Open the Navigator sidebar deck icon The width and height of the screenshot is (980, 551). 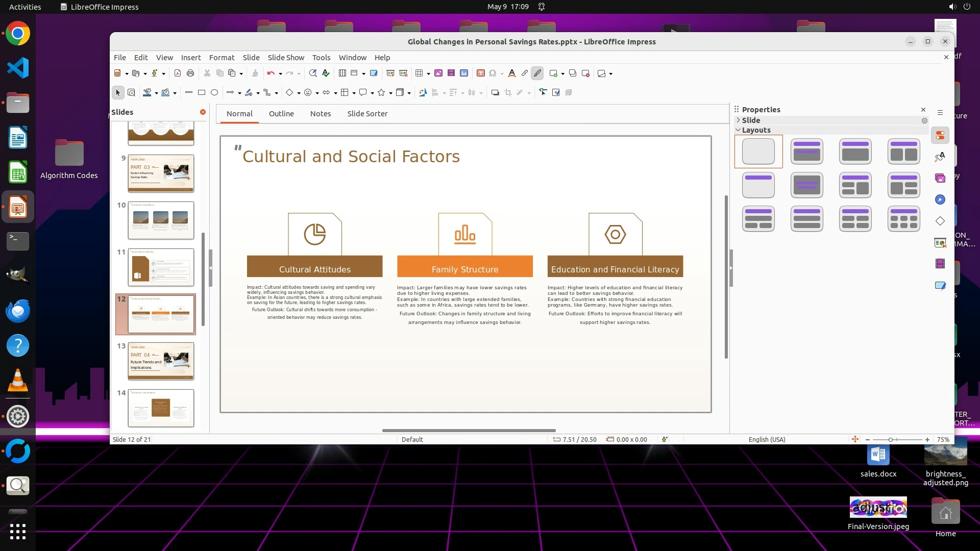tap(940, 199)
